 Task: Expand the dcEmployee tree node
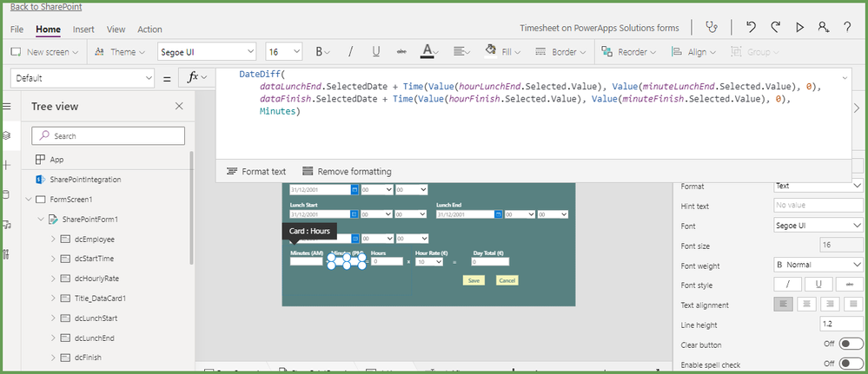[x=53, y=239]
